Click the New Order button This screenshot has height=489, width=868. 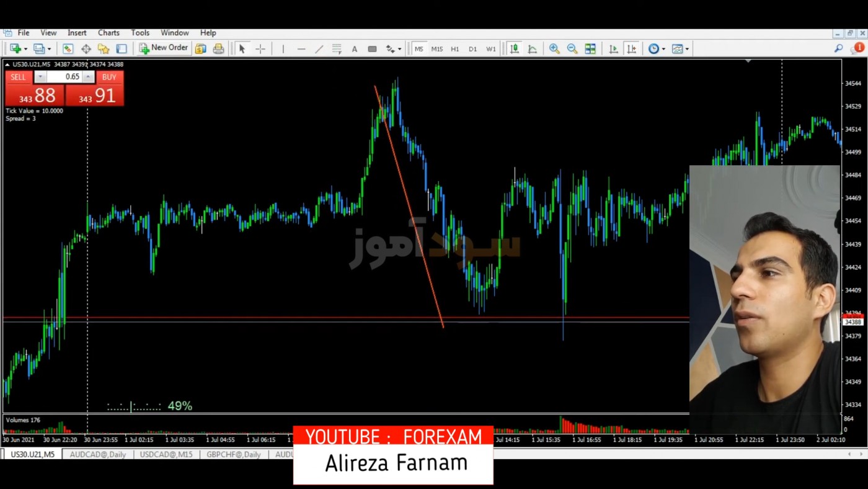(164, 48)
